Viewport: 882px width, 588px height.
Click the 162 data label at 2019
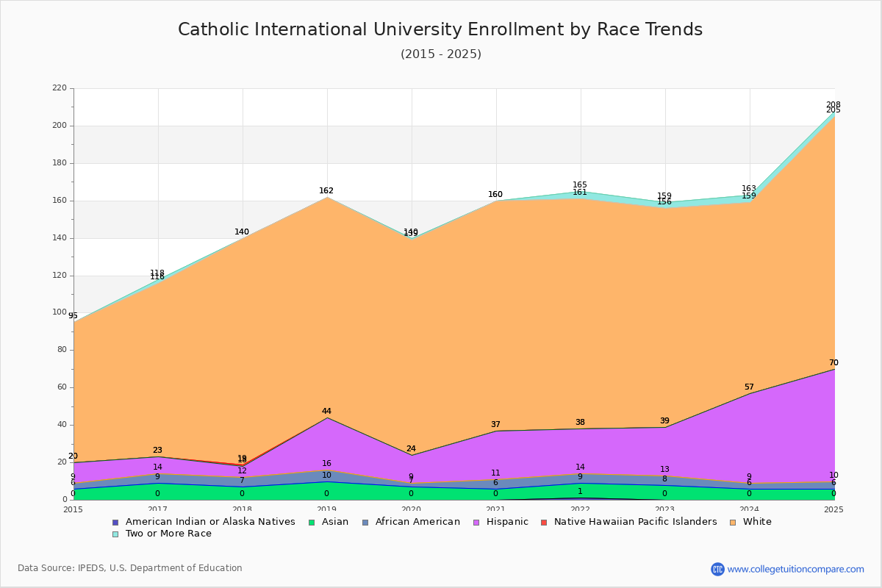(x=326, y=191)
